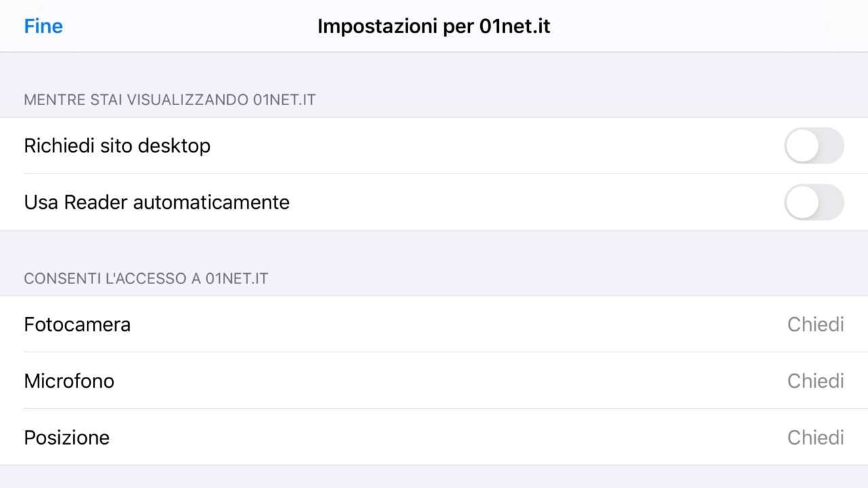Viewport: 868px width, 488px height.
Task: Click the Impostazioni per 01net.it title
Action: [434, 26]
